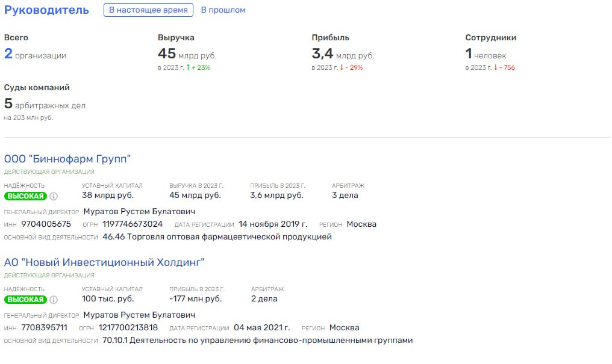This screenshot has width=612, height=364.
Task: Click info icon next to Биннофарм reliability badge
Action: coord(54,196)
